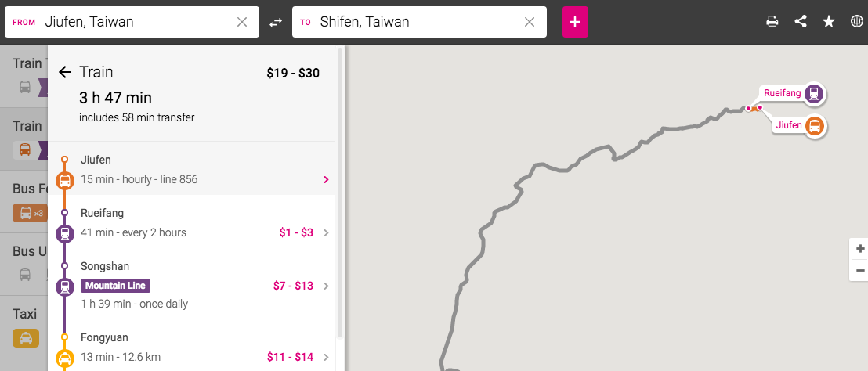Expand the Jiufen line 856 bus segment
This screenshot has height=371, width=868.
[326, 180]
